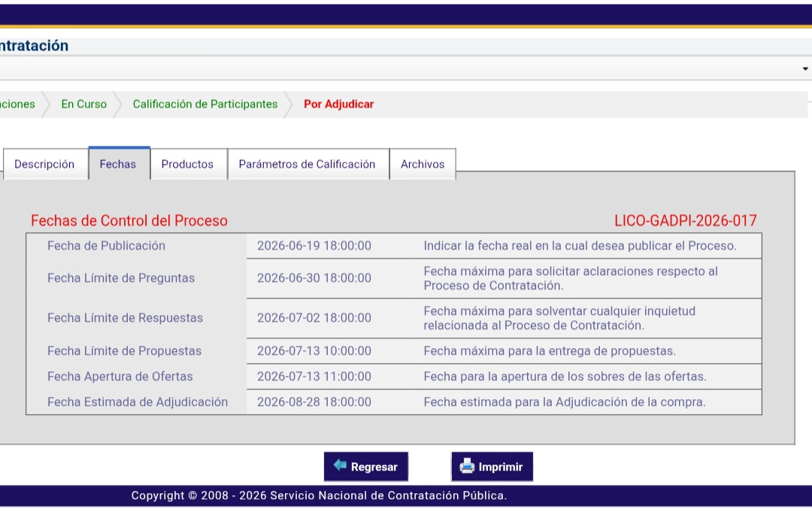
Task: Click the description about entrega de propuestas
Action: (x=550, y=351)
